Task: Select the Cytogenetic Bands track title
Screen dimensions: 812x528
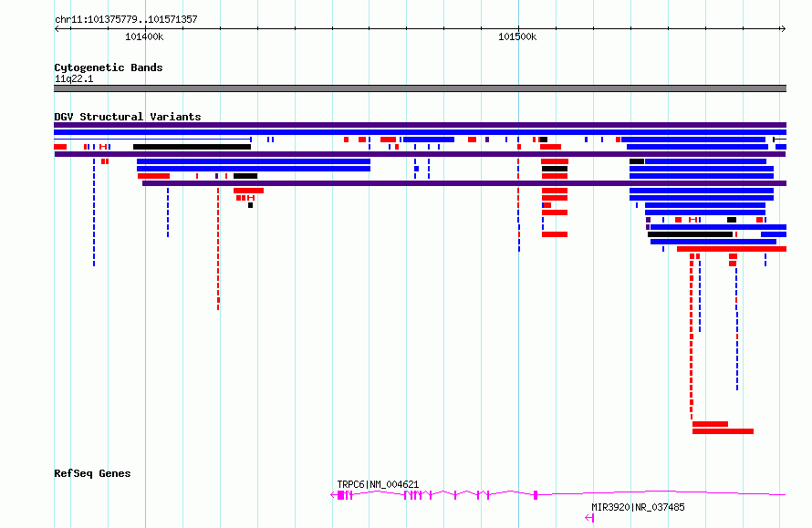Action: click(109, 67)
